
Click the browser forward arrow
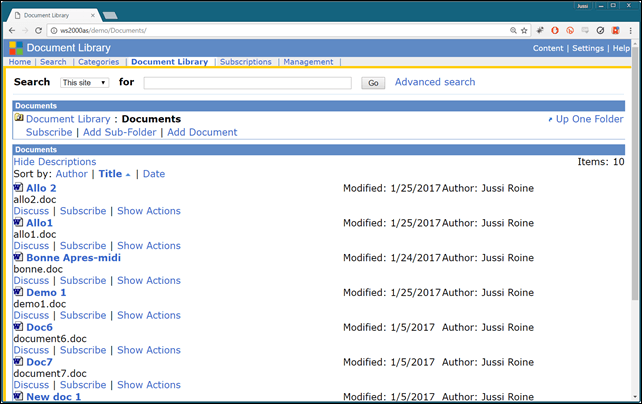pos(25,31)
